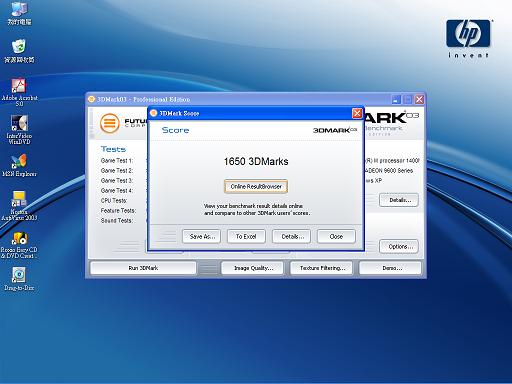Click Save As in score dialog
Screen dimensions: 512x384
tap(202, 236)
